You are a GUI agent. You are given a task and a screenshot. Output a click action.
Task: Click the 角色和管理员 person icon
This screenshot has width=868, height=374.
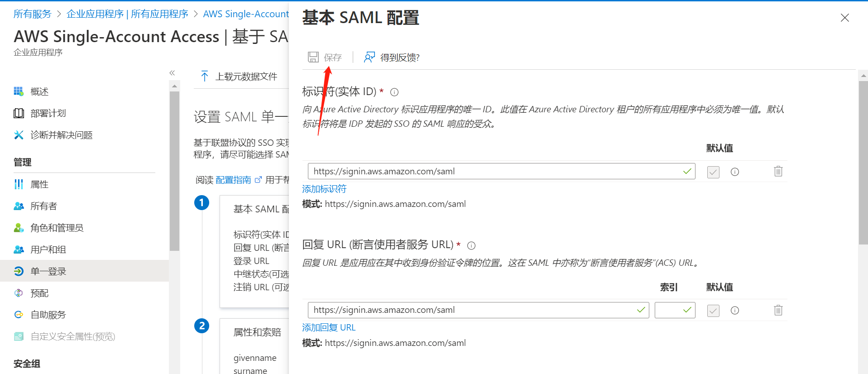click(x=19, y=228)
